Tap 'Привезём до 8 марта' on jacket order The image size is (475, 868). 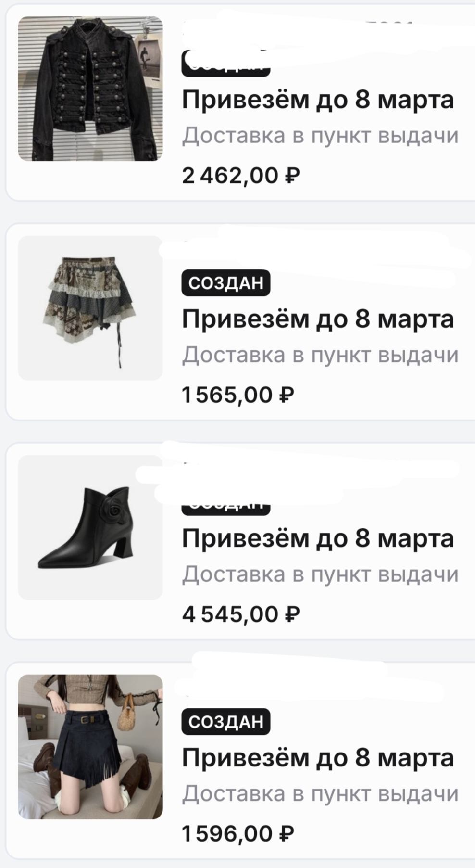318,100
